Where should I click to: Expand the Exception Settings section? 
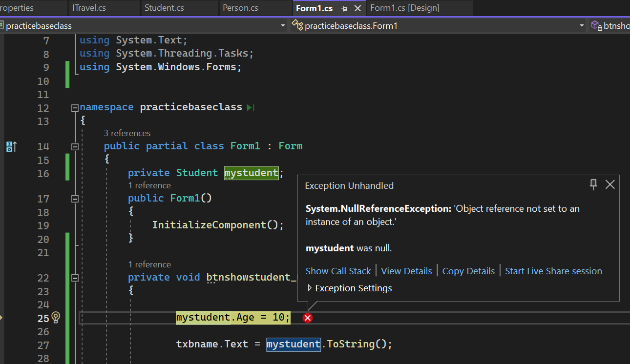310,288
